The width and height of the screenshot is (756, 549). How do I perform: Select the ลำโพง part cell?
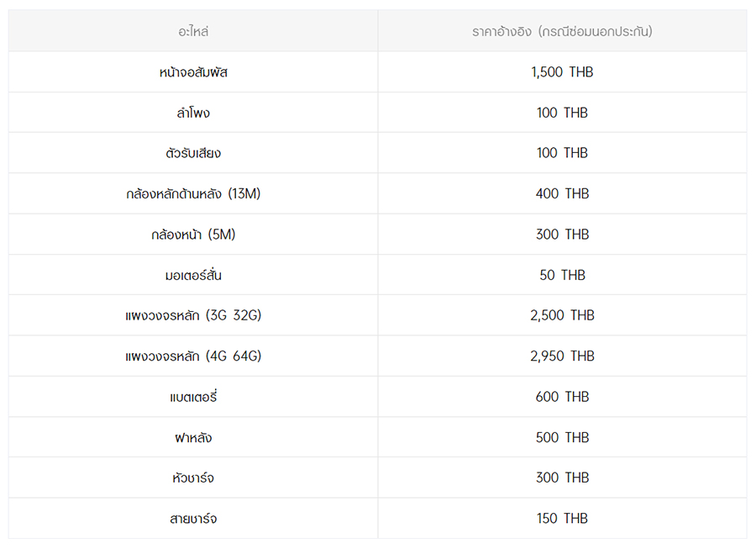(x=193, y=113)
